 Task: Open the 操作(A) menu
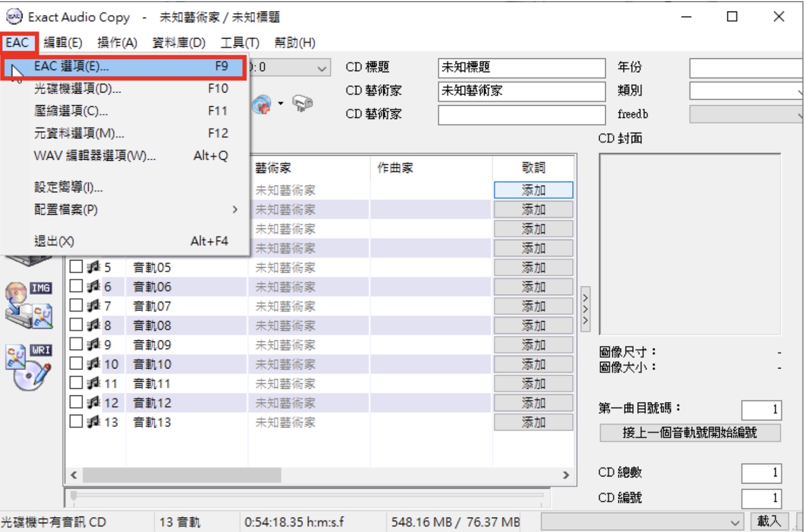pos(117,42)
